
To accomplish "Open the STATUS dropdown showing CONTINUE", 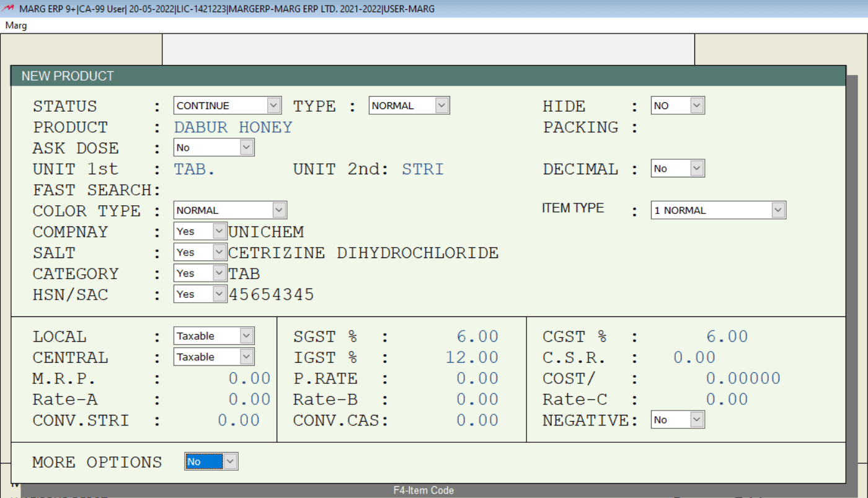I will coord(228,105).
